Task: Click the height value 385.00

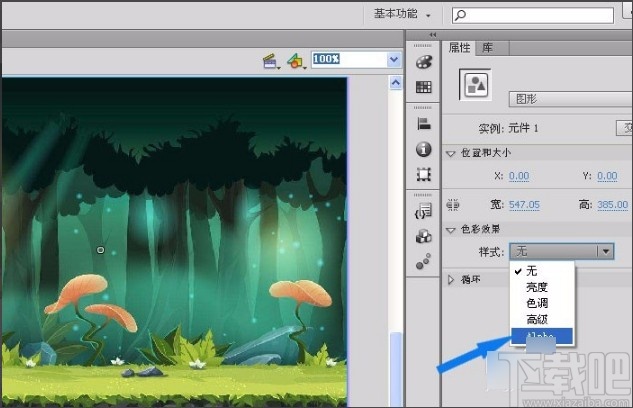Action: [x=612, y=205]
